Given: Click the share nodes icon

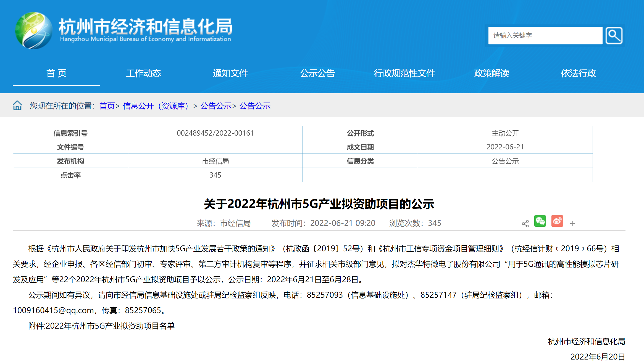Looking at the screenshot, I should (x=525, y=224).
